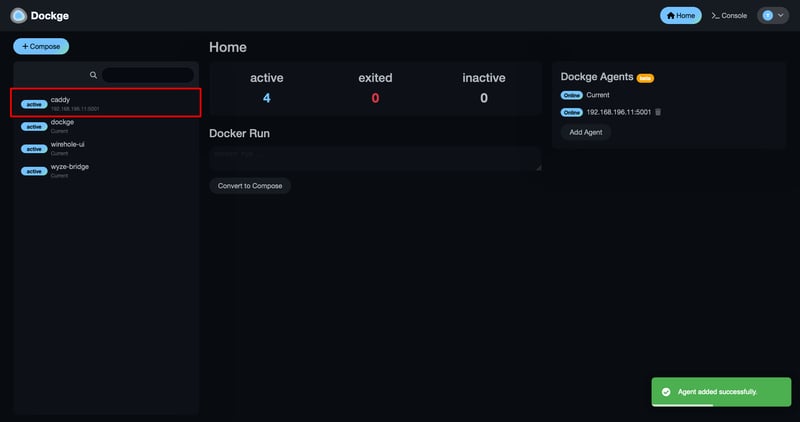Click the user avatar icon
The width and height of the screenshot is (800, 422).
click(768, 16)
